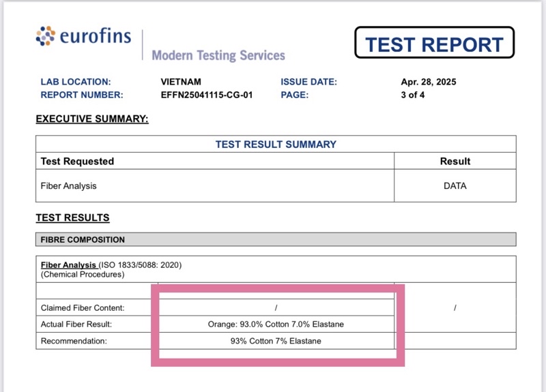The height and width of the screenshot is (392, 546).
Task: Click the TEST RESULTS underlined heading
Action: 72,217
